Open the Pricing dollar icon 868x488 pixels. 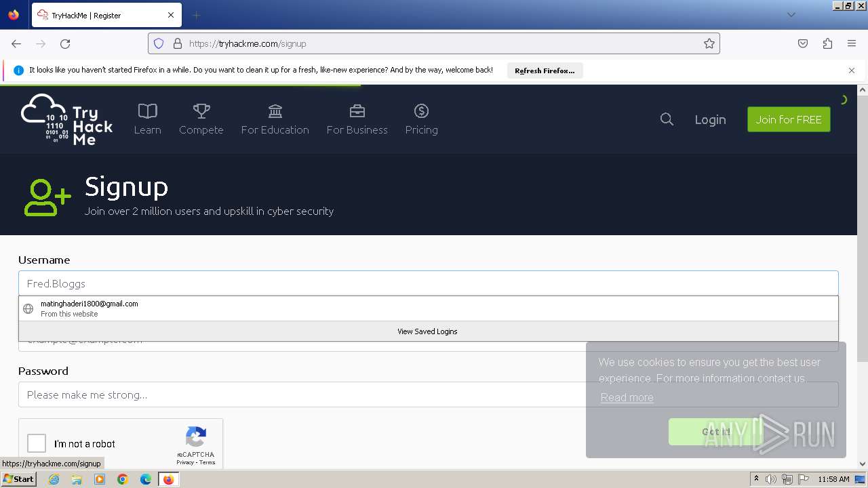(x=421, y=110)
